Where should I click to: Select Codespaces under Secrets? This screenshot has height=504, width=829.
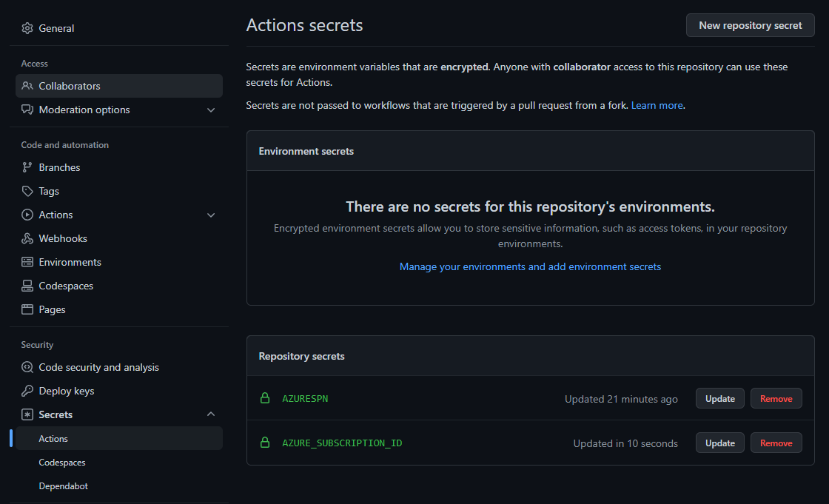pyautogui.click(x=62, y=463)
